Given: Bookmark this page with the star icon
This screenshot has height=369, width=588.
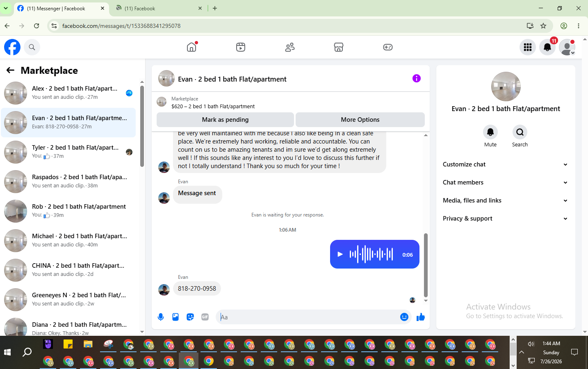Looking at the screenshot, I should (x=543, y=26).
